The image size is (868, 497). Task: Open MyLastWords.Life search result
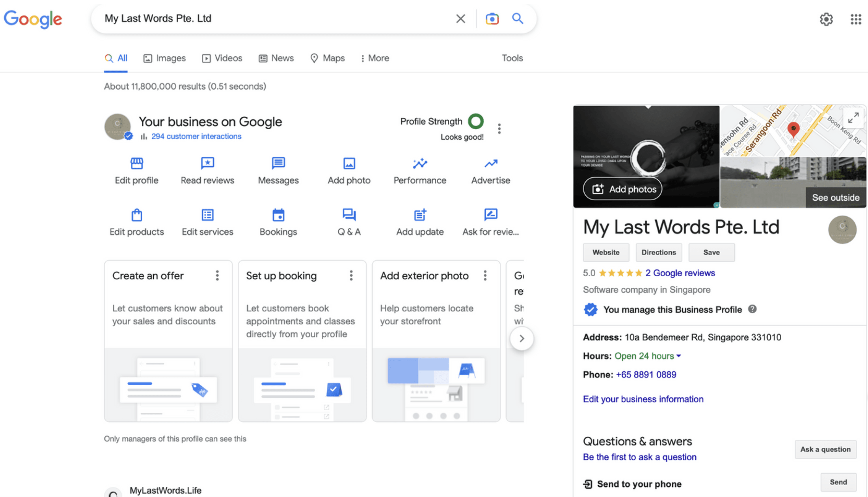click(166, 490)
